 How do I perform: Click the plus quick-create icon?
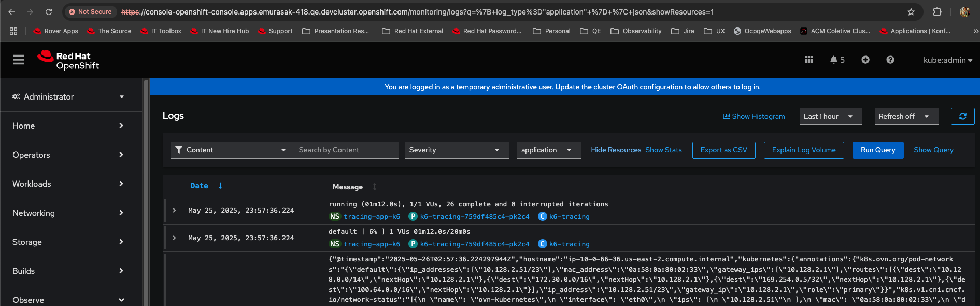(865, 60)
